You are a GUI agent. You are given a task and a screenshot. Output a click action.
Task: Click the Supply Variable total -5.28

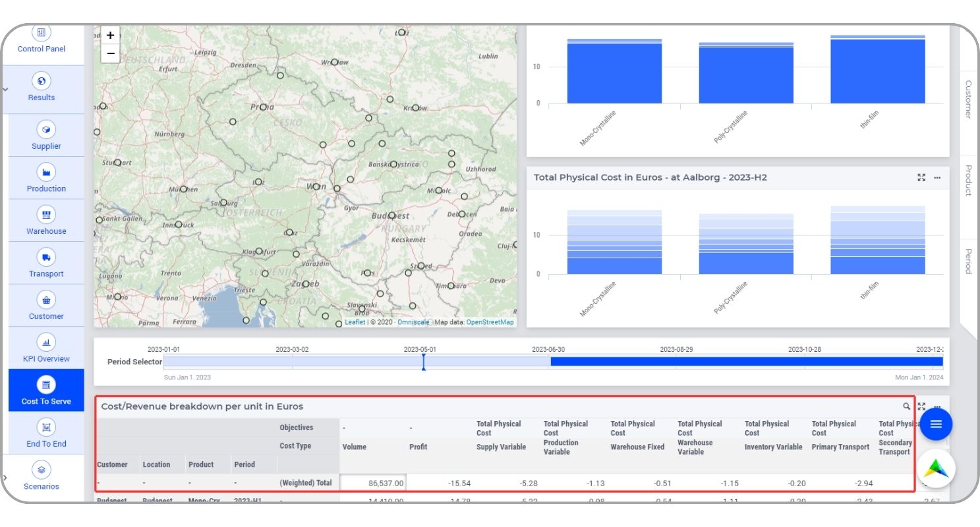click(x=529, y=483)
